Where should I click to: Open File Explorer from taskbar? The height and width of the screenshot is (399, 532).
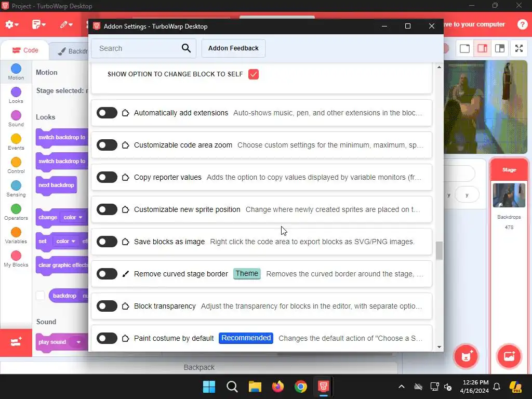pyautogui.click(x=255, y=387)
